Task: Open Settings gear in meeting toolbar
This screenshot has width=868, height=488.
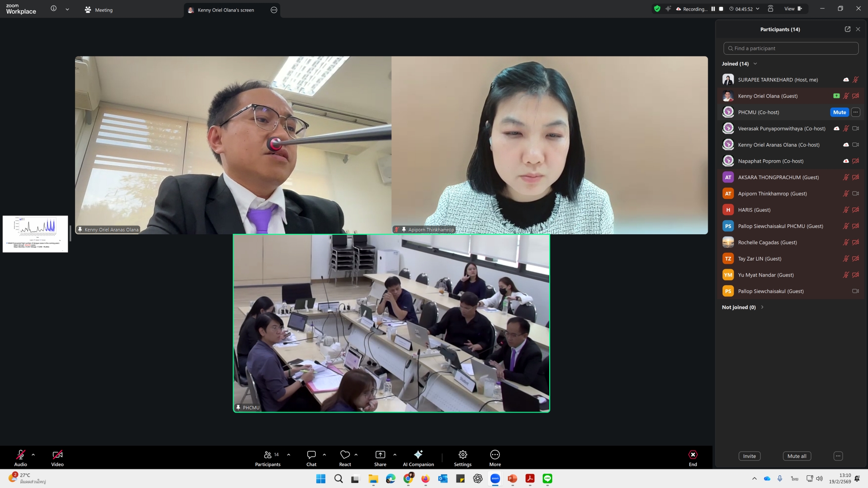Action: point(462,455)
